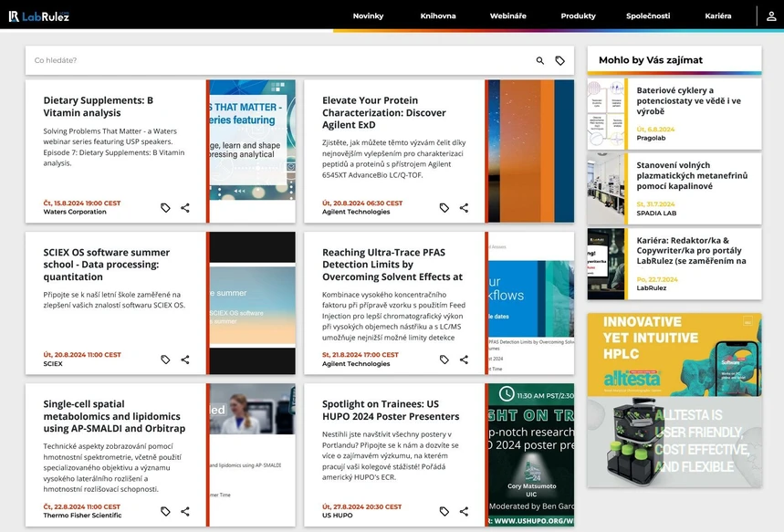This screenshot has height=532, width=784.
Task: Go to Společnosti section
Action: [648, 16]
